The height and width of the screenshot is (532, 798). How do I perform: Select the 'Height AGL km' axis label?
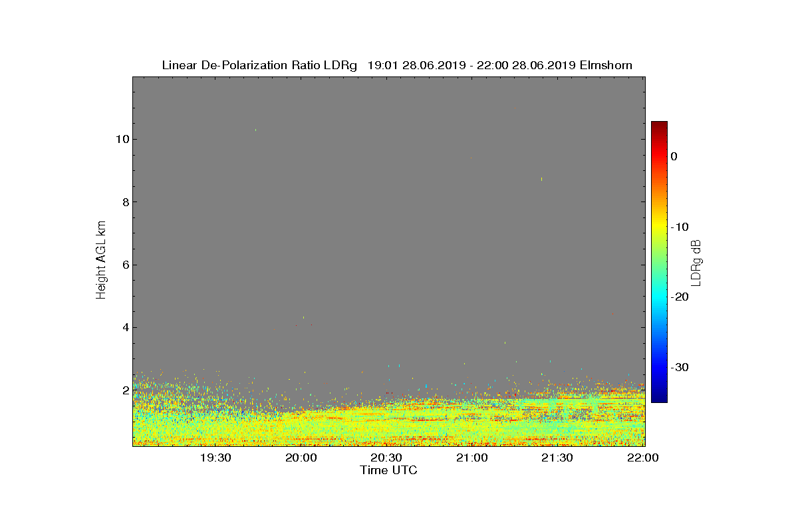pyautogui.click(x=101, y=259)
